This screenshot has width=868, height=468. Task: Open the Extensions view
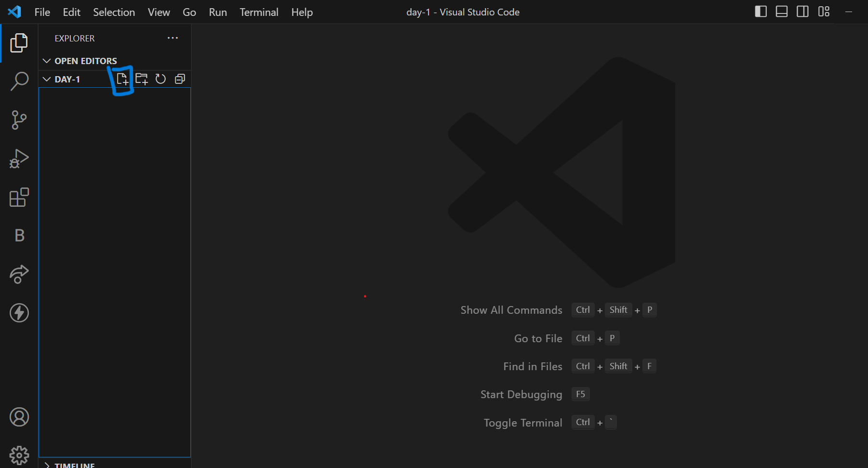click(19, 197)
